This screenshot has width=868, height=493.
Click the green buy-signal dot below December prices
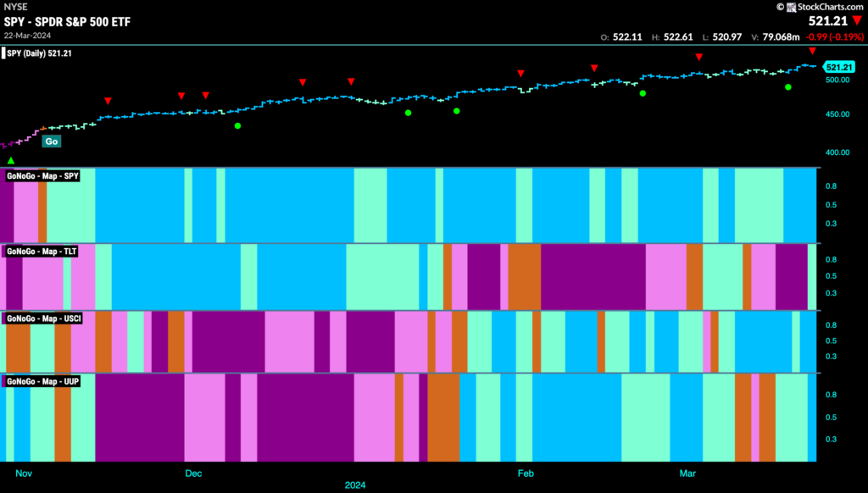point(237,125)
